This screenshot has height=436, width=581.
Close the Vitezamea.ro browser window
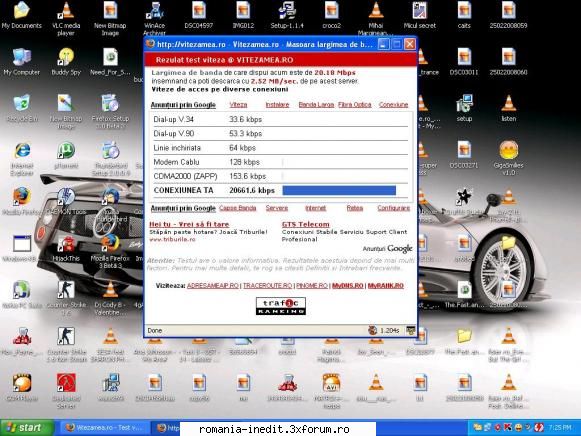tap(409, 44)
